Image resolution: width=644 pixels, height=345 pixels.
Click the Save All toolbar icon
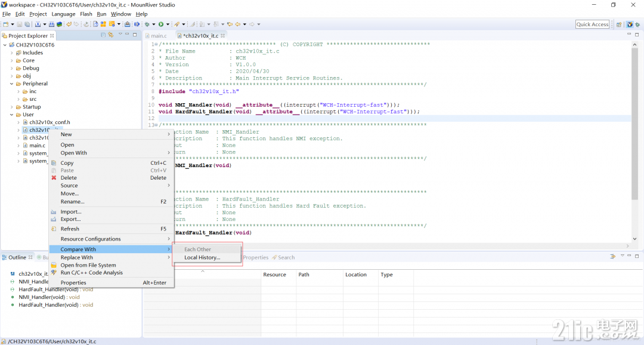coord(27,24)
